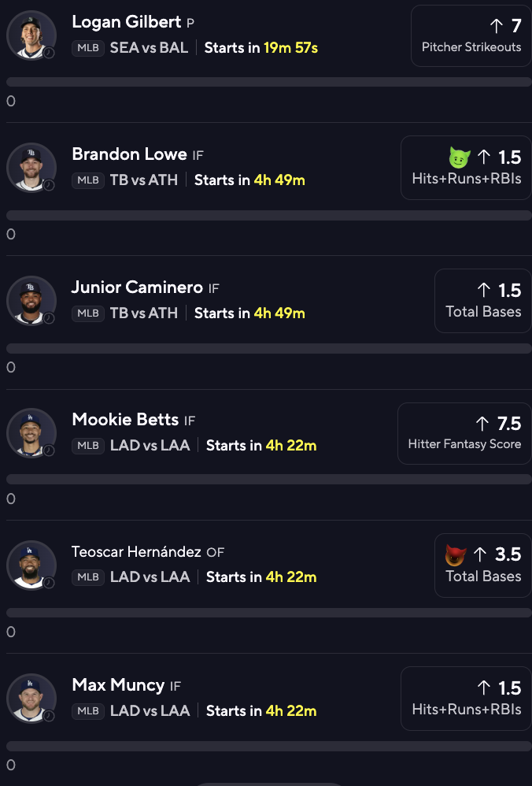This screenshot has height=786, width=532.
Task: Open Junior Caminero's Total Bases box
Action: (482, 300)
